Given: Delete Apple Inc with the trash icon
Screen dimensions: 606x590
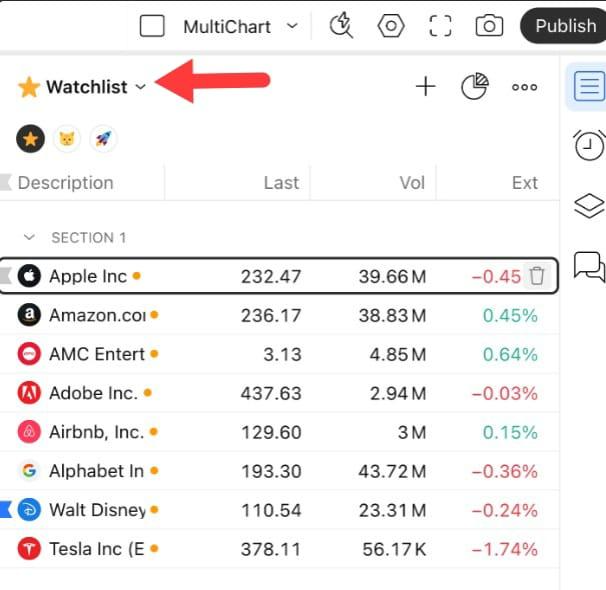Looking at the screenshot, I should (537, 276).
